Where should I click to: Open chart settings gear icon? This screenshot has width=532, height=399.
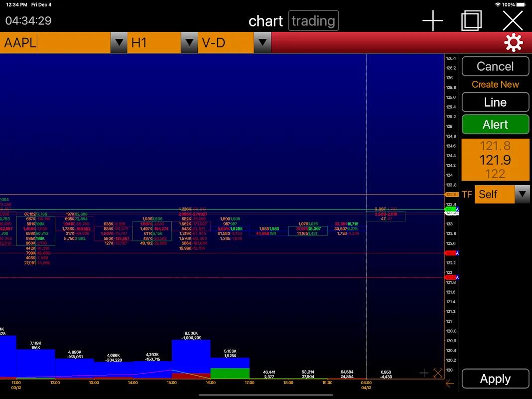pyautogui.click(x=513, y=43)
